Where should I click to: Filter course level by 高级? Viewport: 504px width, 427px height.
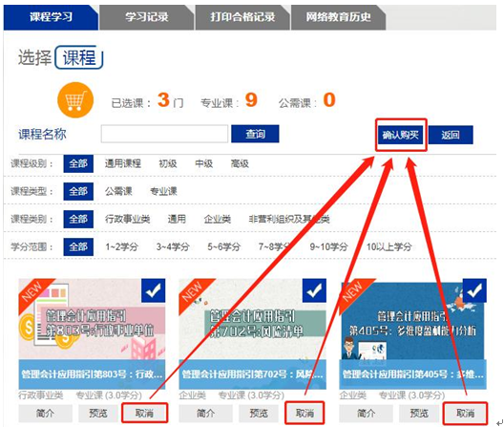[x=240, y=163]
